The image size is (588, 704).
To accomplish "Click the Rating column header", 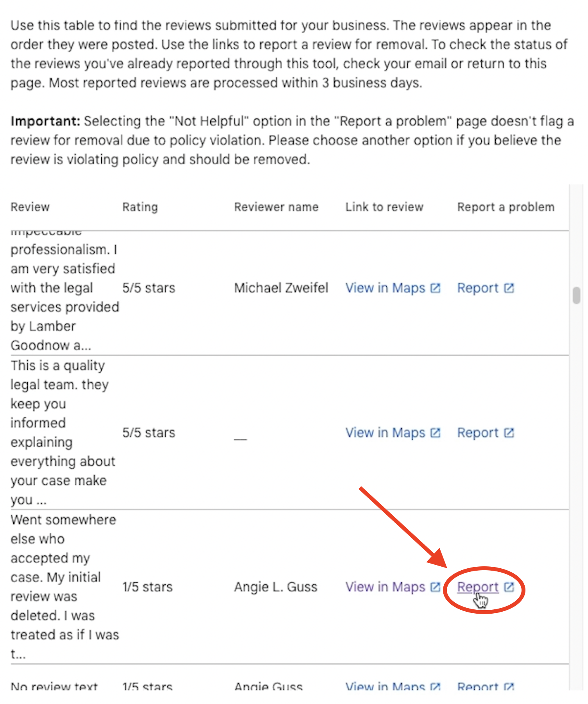I will pyautogui.click(x=140, y=207).
